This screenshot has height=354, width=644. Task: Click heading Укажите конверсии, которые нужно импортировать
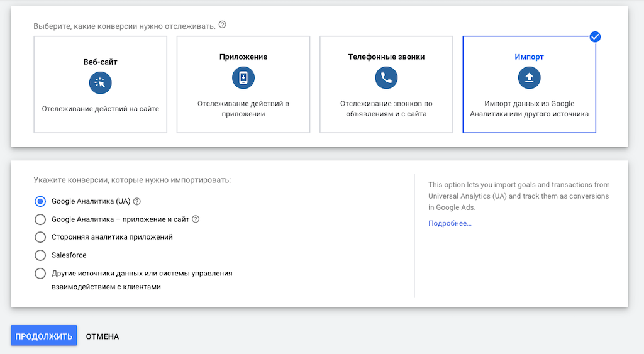coord(132,180)
